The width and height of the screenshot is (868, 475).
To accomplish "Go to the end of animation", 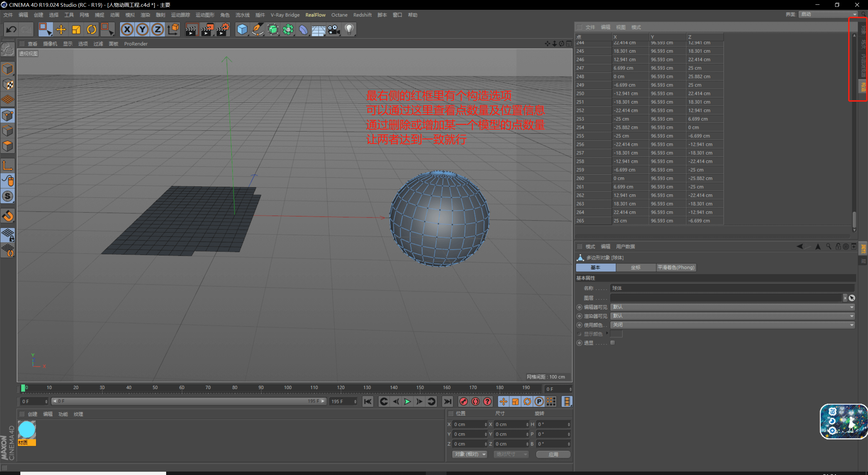I will [448, 402].
